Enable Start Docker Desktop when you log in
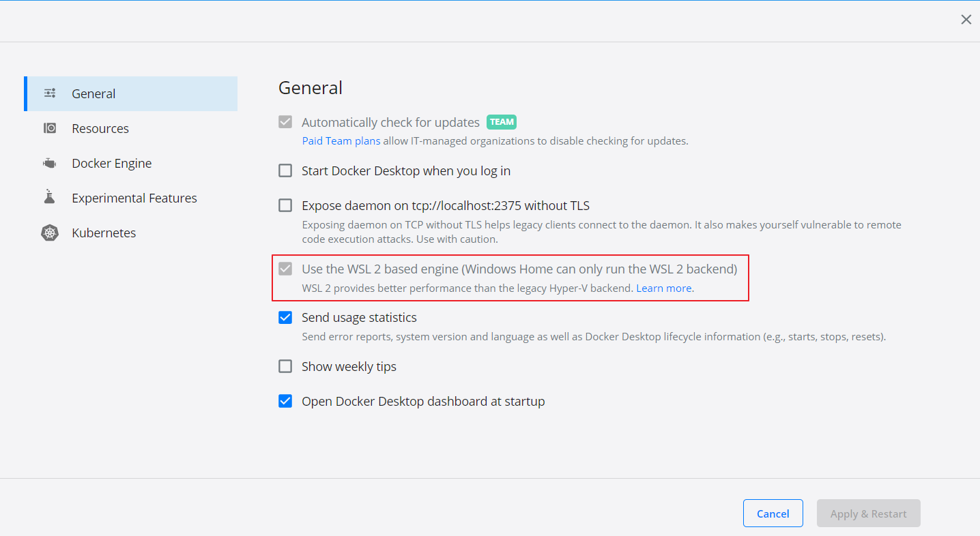This screenshot has width=980, height=536. (285, 170)
